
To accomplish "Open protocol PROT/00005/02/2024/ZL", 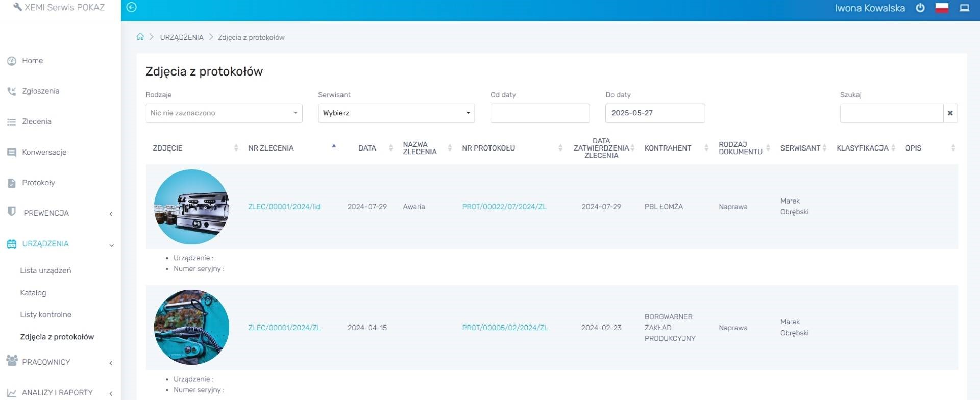I will coord(505,328).
